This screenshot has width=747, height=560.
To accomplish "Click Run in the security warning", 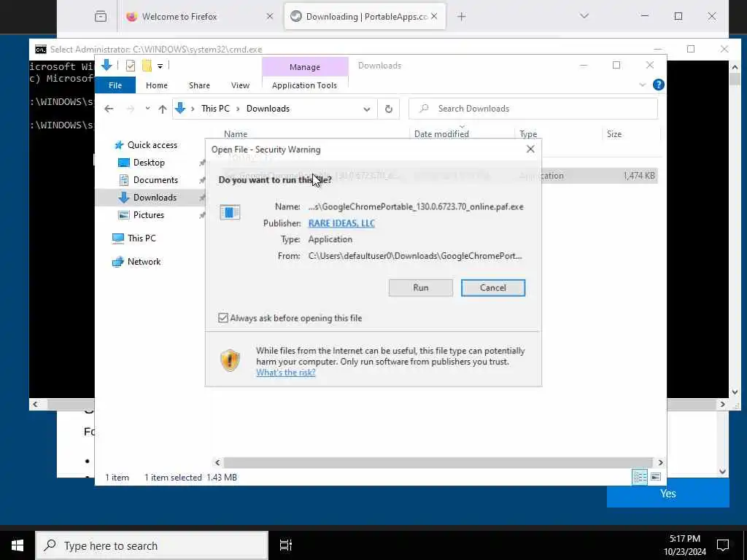I will 421,287.
